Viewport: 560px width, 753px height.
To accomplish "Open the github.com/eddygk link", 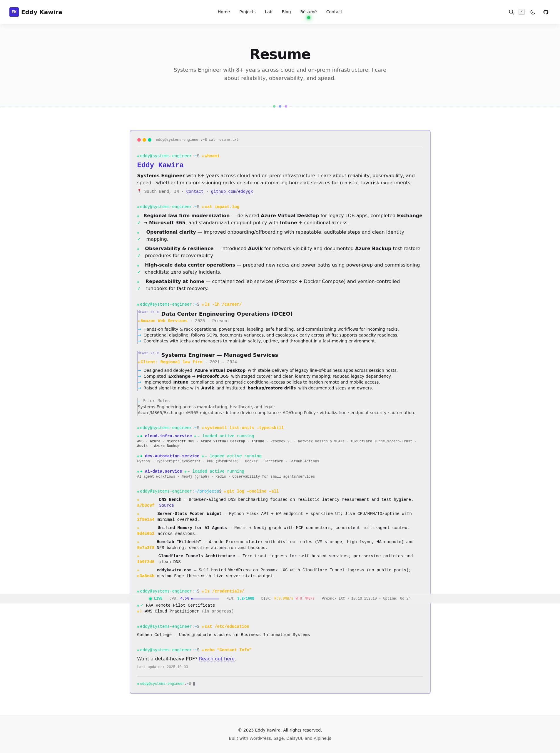I will [x=232, y=191].
